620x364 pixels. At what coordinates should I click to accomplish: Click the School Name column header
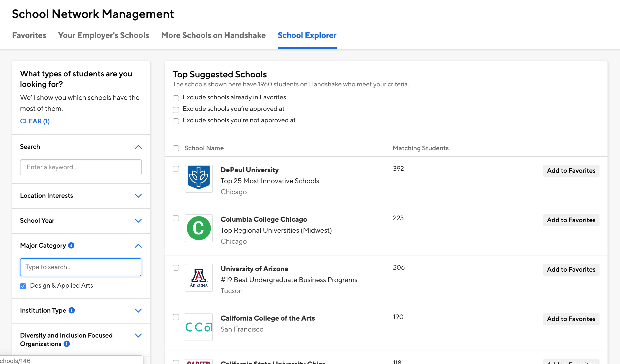pyautogui.click(x=204, y=148)
